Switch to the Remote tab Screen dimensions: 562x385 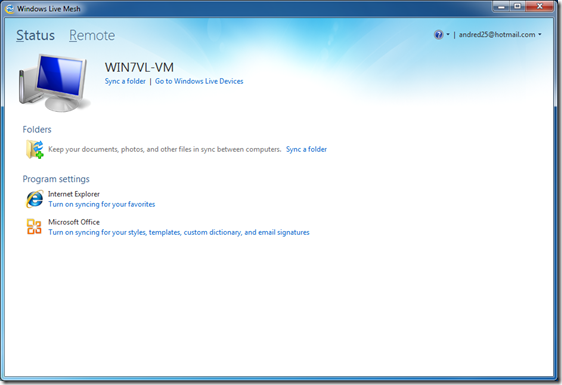pos(92,35)
